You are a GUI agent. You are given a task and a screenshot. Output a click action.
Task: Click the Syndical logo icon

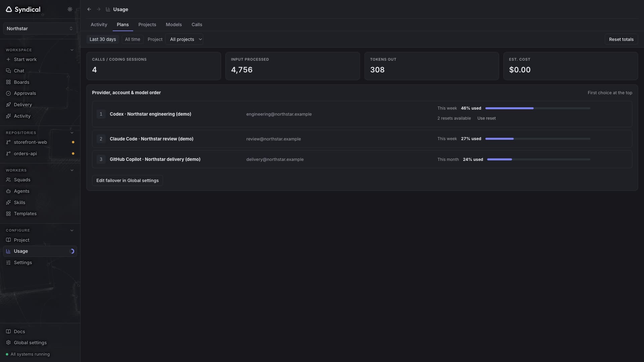pyautogui.click(x=9, y=9)
